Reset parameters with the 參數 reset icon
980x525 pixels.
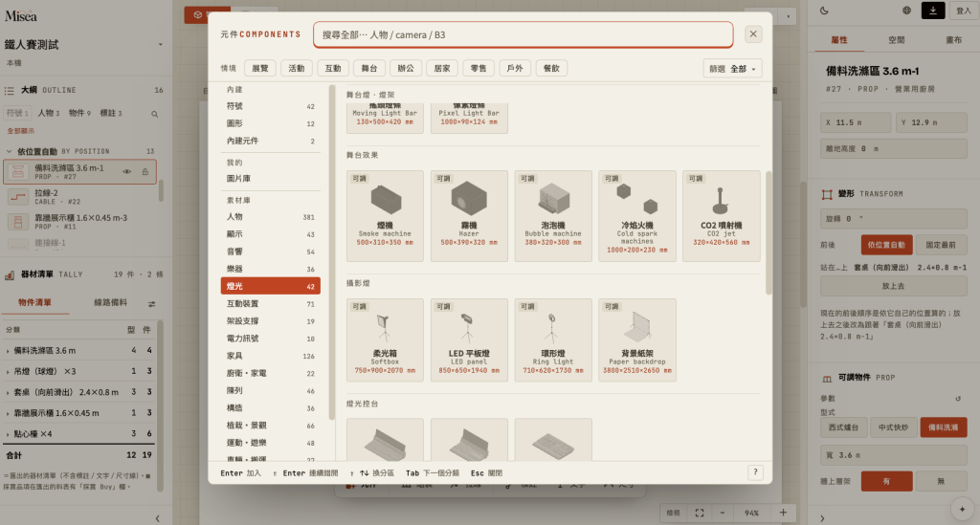(x=958, y=398)
